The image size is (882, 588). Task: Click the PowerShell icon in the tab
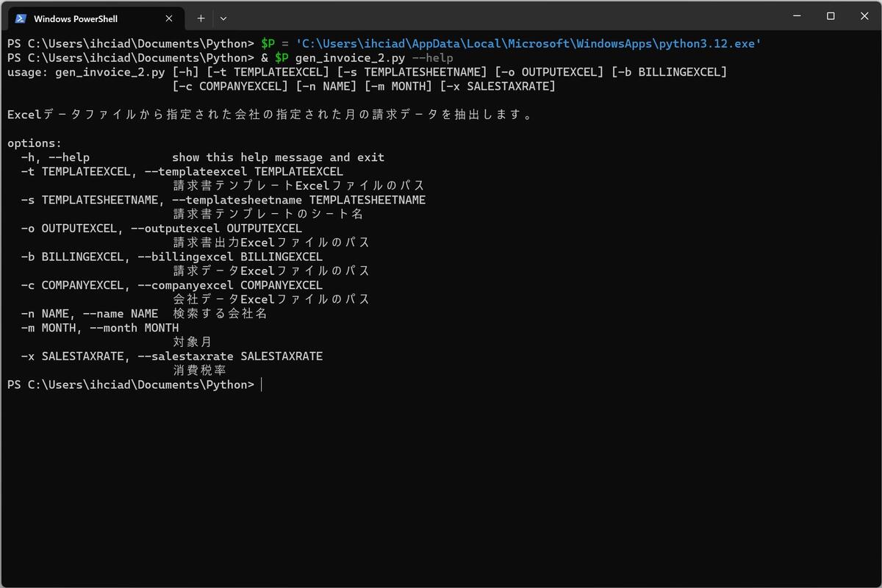click(x=21, y=18)
